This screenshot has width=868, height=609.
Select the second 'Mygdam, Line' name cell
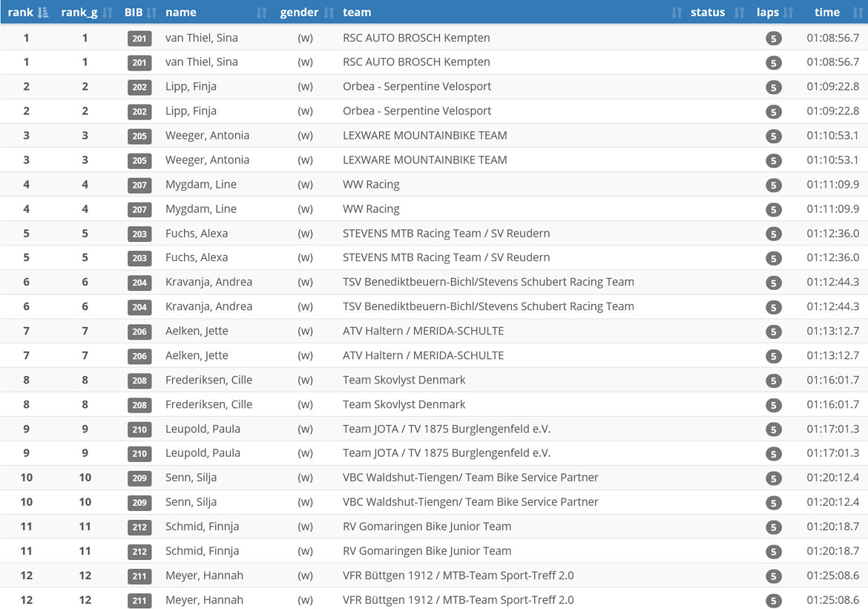[x=201, y=208]
